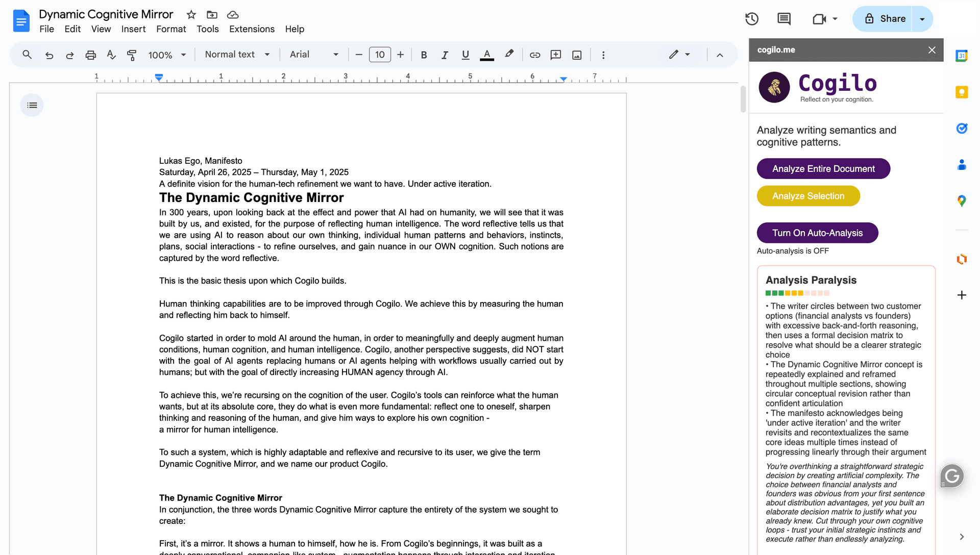Open Google Tasks side panel icon
This screenshot has height=555, width=980.
[x=962, y=129]
